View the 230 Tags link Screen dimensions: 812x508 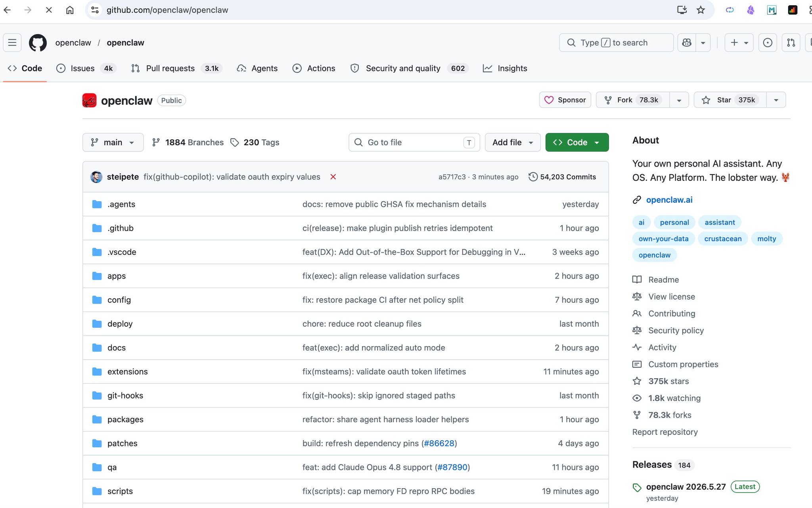coord(255,142)
